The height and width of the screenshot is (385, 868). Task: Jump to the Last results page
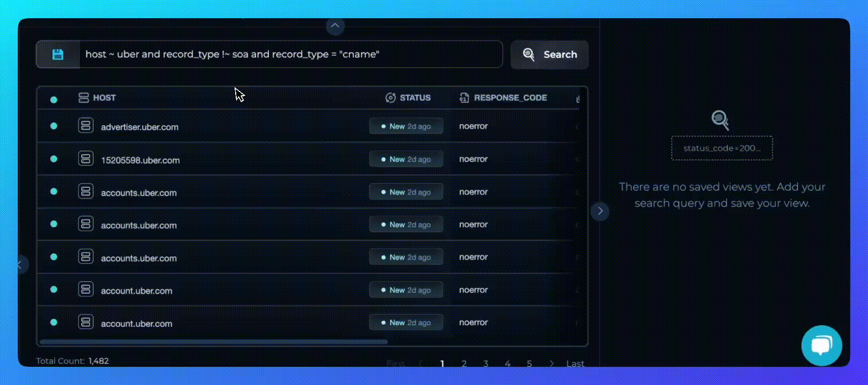(575, 364)
